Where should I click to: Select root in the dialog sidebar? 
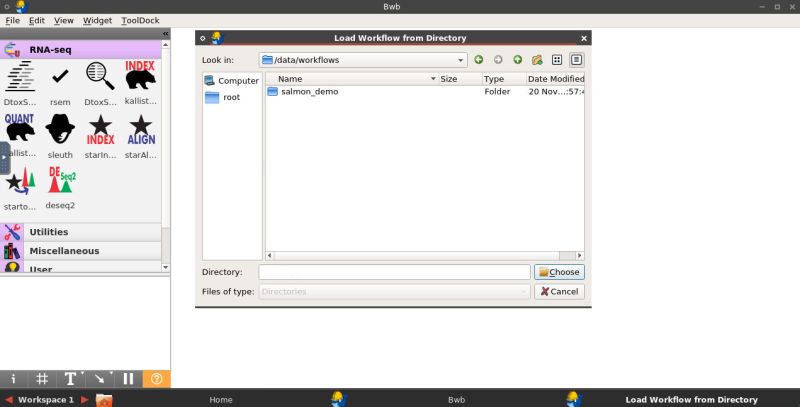(x=223, y=97)
